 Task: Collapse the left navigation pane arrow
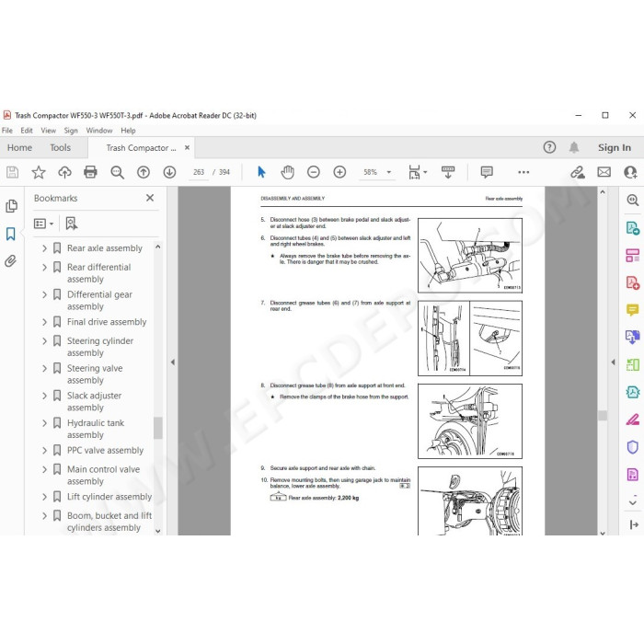173,362
